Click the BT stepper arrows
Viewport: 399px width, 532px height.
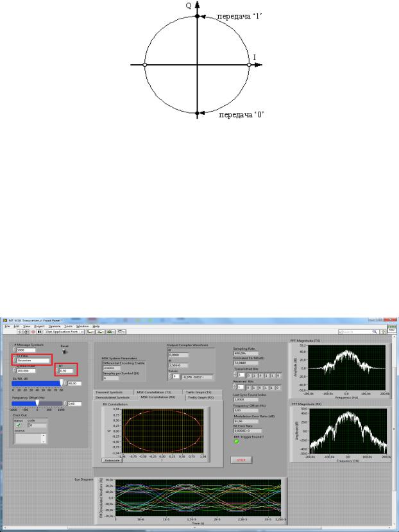click(x=57, y=371)
